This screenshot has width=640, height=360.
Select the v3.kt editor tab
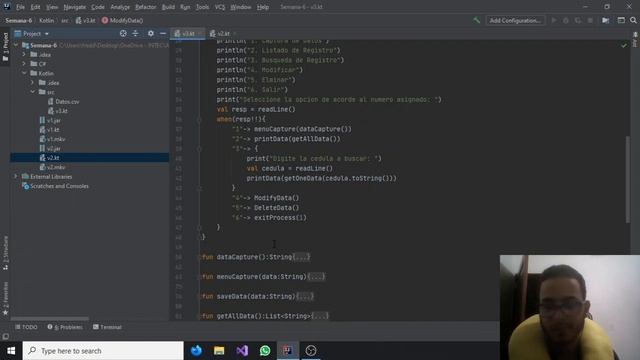(188, 33)
